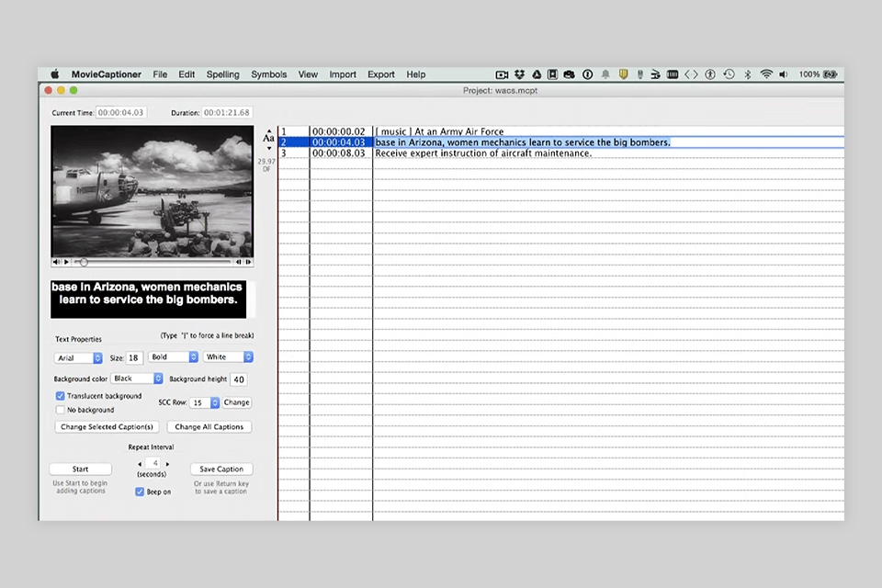The height and width of the screenshot is (588, 882).
Task: Click the video player mute speaker icon
Action: click(56, 262)
